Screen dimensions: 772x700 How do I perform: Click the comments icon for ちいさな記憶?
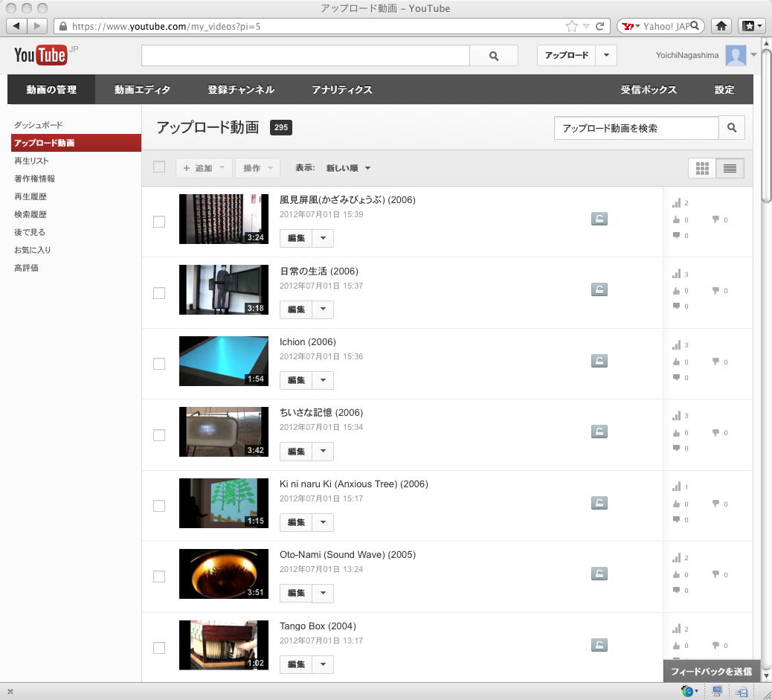point(676,448)
